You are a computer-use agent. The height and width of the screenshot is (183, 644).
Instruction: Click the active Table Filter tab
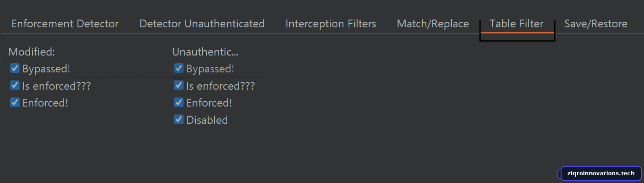pos(516,24)
